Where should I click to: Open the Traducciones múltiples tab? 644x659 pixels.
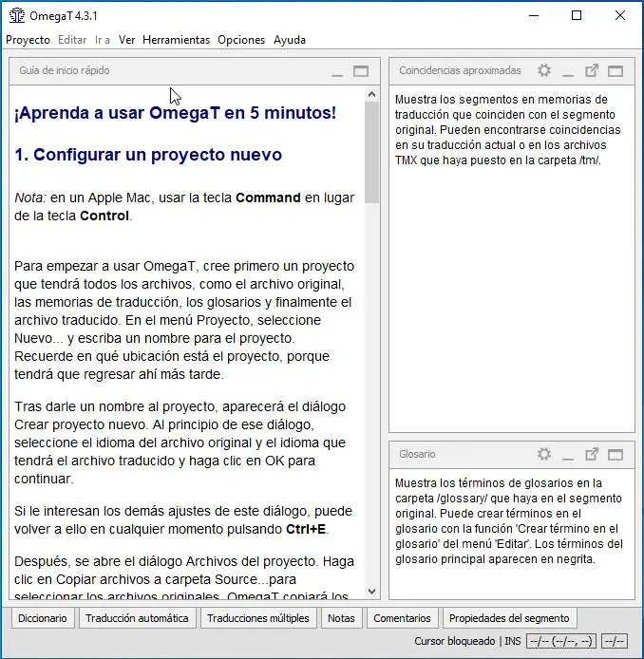[x=258, y=618]
